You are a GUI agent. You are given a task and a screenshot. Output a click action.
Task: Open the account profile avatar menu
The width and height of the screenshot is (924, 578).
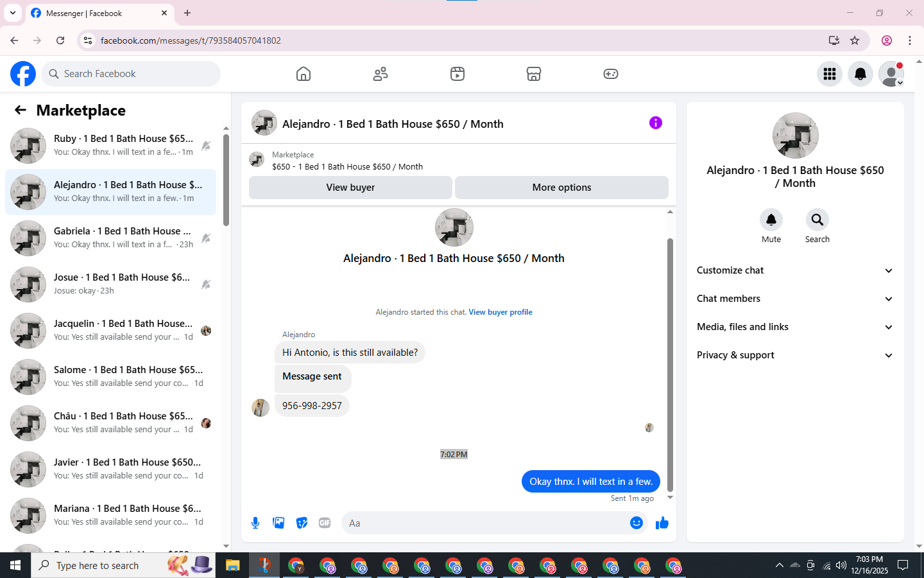891,74
